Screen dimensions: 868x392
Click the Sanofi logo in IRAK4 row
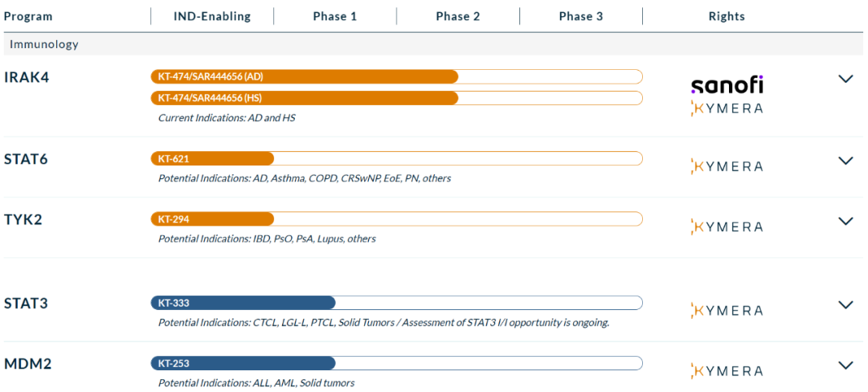click(727, 84)
